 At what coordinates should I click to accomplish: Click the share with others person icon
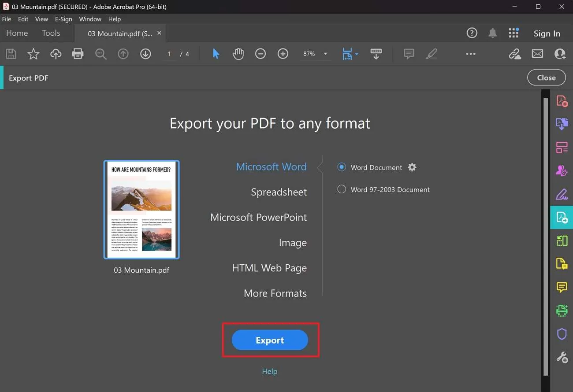click(560, 54)
